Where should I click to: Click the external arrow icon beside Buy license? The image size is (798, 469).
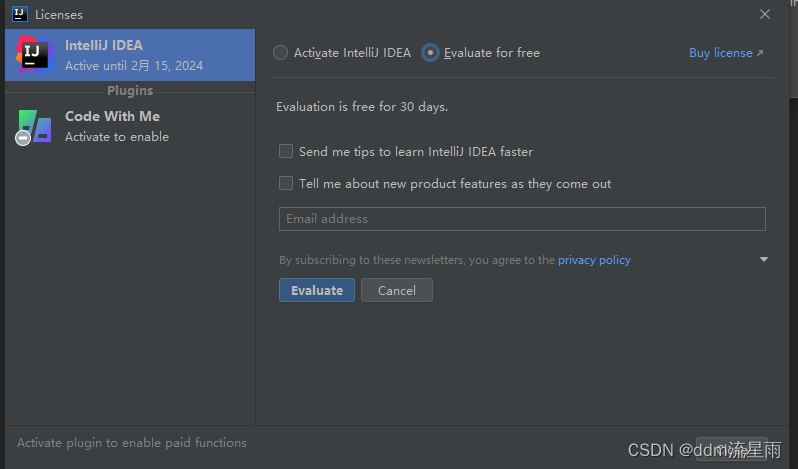coord(760,53)
